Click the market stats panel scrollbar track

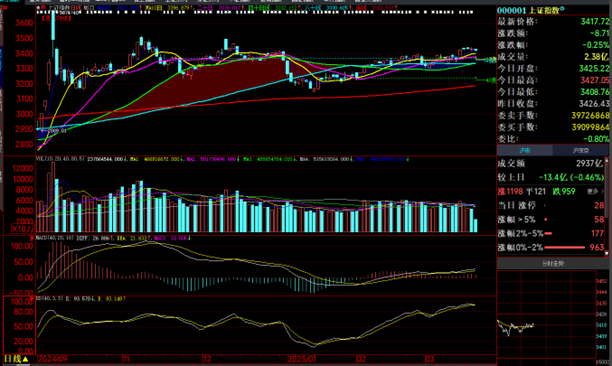click(x=607, y=207)
